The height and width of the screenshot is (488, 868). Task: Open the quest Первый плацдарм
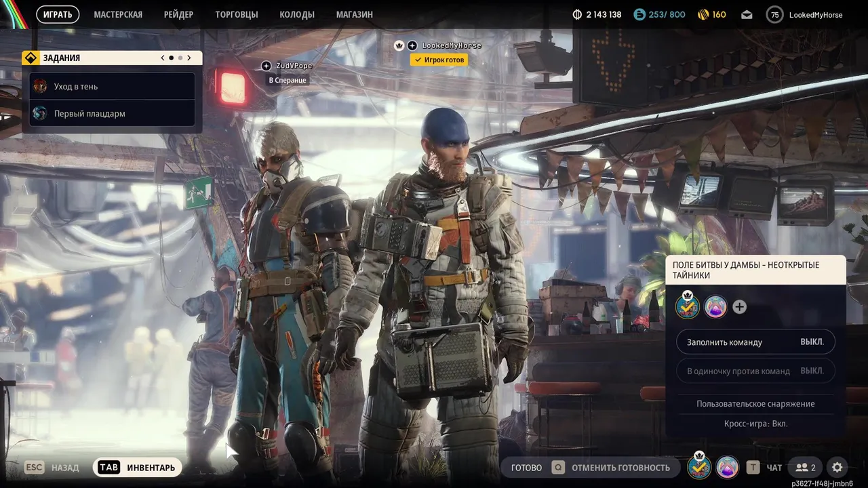pyautogui.click(x=112, y=113)
